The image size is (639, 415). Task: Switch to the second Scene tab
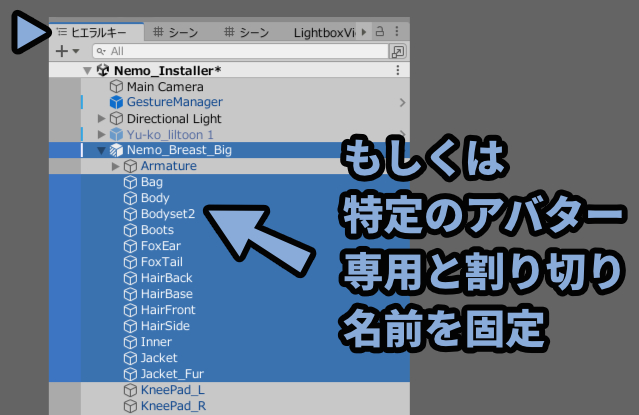pyautogui.click(x=246, y=32)
